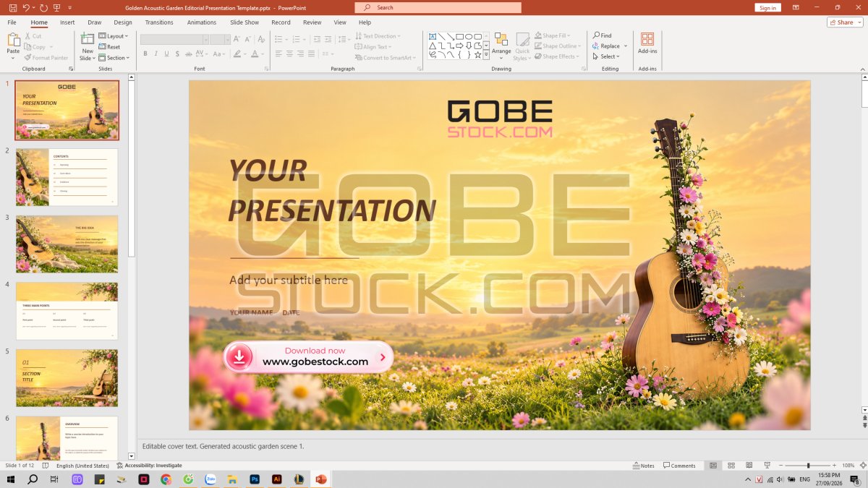Click zoom out minus button
The height and width of the screenshot is (488, 868).
[780, 466]
